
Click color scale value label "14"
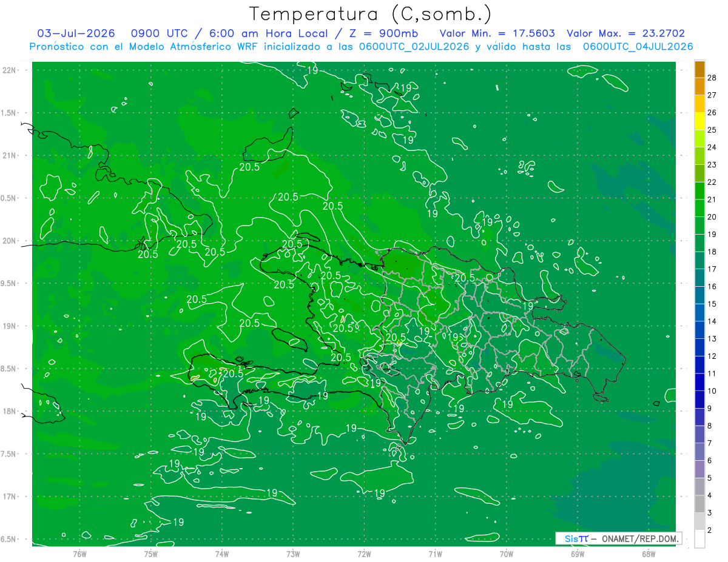712,321
